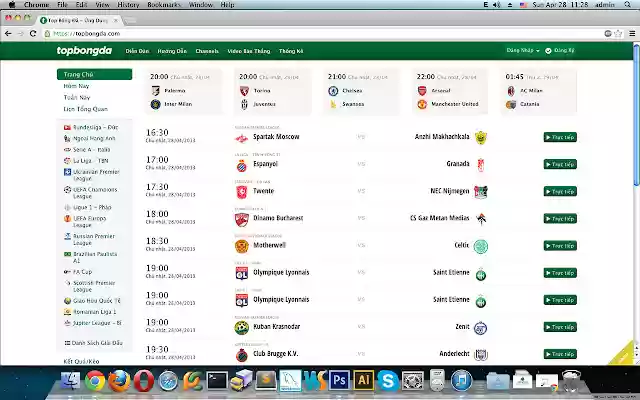This screenshot has width=640, height=400.
Task: Open Terminal from the dock
Action: [217, 381]
